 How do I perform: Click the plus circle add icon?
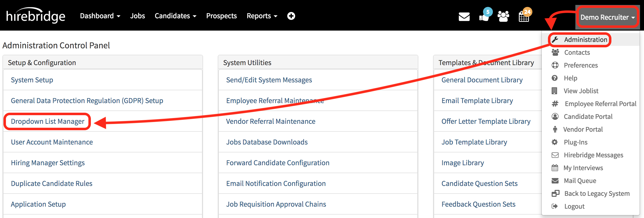(x=291, y=16)
